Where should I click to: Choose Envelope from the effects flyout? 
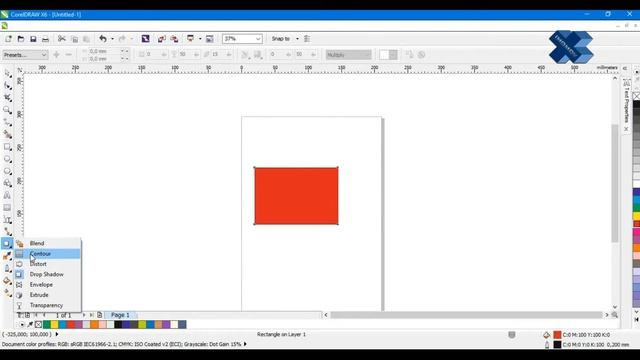click(x=47, y=284)
